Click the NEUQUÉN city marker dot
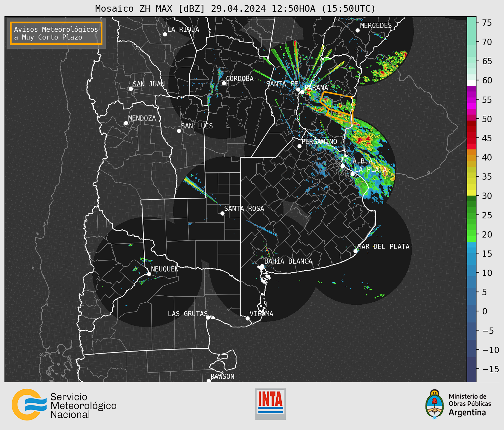This screenshot has height=430, width=504. 149,274
